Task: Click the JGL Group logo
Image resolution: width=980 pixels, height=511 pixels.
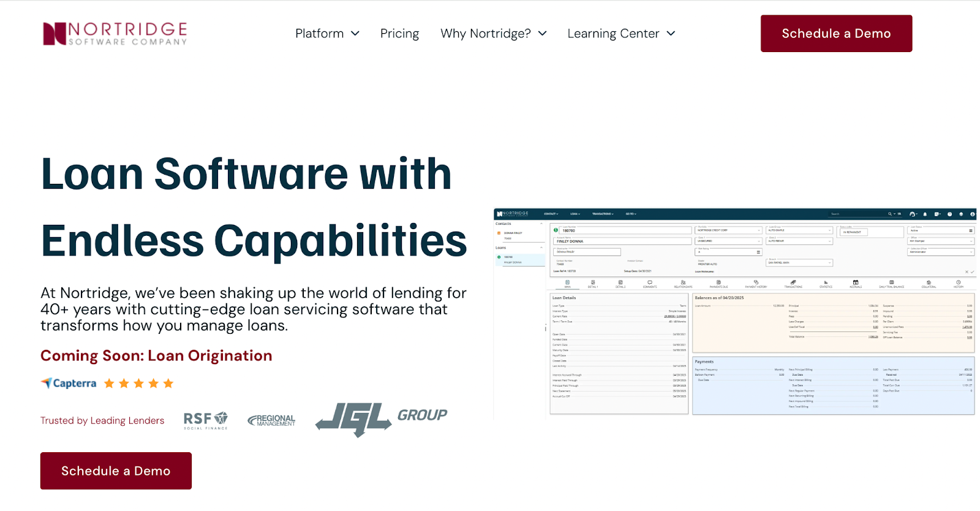Action: tap(381, 420)
